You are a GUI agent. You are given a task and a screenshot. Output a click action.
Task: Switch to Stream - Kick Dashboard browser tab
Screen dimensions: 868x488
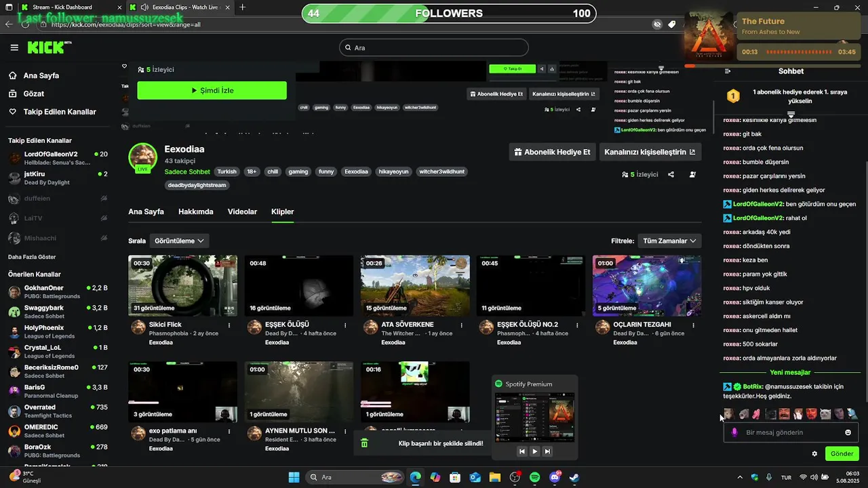tap(66, 7)
